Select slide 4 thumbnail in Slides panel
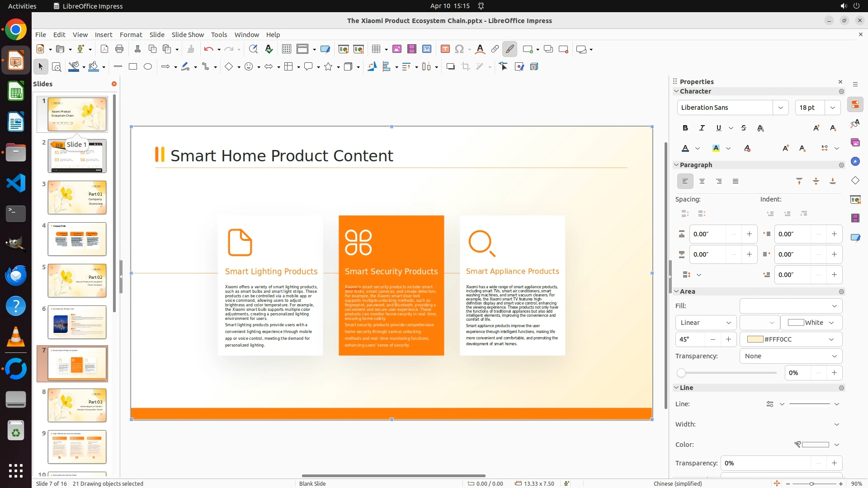This screenshot has width=868, height=488. click(77, 239)
